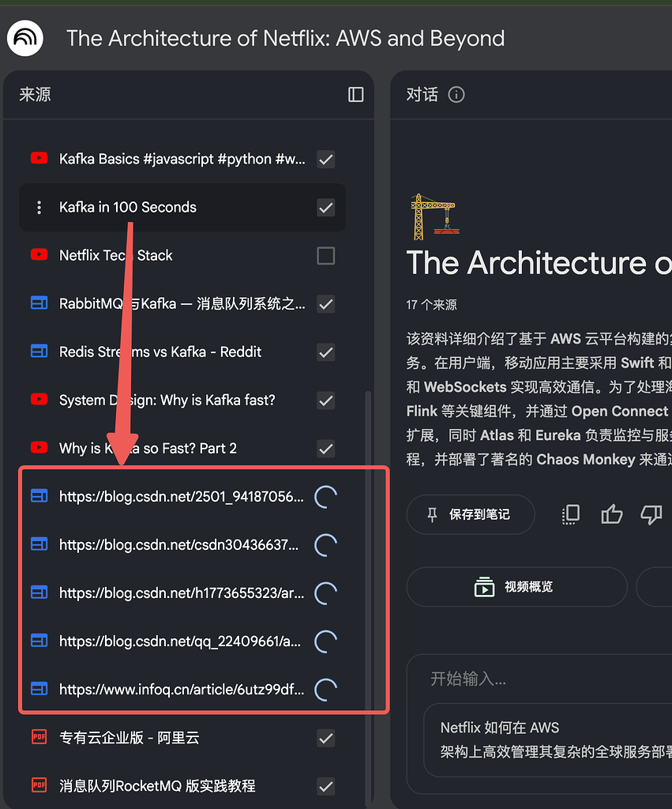Screen dimensions: 672x809
Task: Open the info icon next to 对话
Action: pos(456,95)
